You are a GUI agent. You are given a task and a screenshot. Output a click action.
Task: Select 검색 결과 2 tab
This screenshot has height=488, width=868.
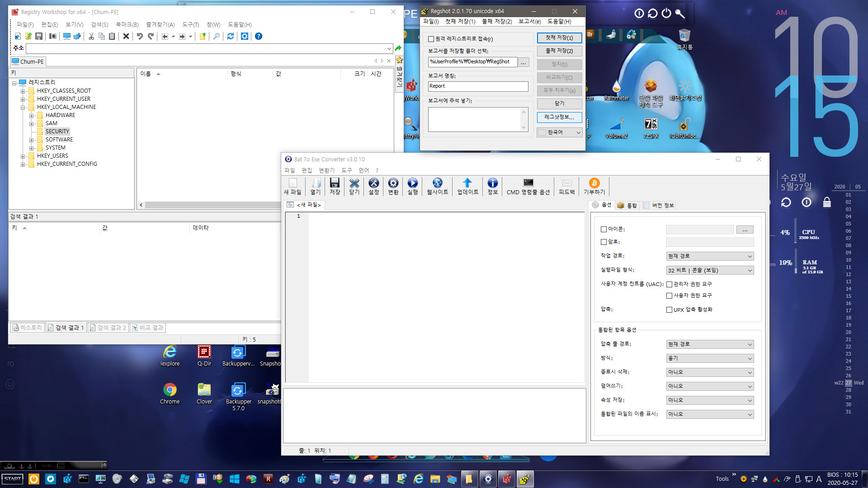108,328
